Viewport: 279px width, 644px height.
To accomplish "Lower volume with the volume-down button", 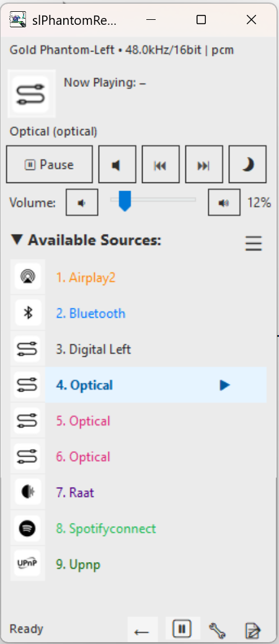I will [x=82, y=202].
